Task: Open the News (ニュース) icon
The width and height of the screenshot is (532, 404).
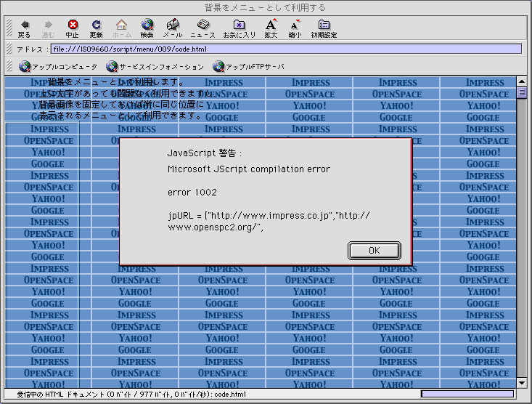Action: [x=202, y=28]
